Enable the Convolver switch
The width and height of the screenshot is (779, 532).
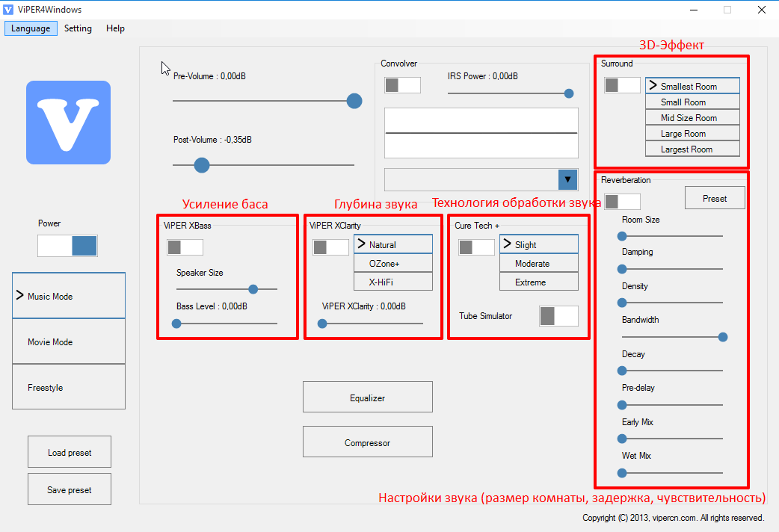pyautogui.click(x=402, y=85)
